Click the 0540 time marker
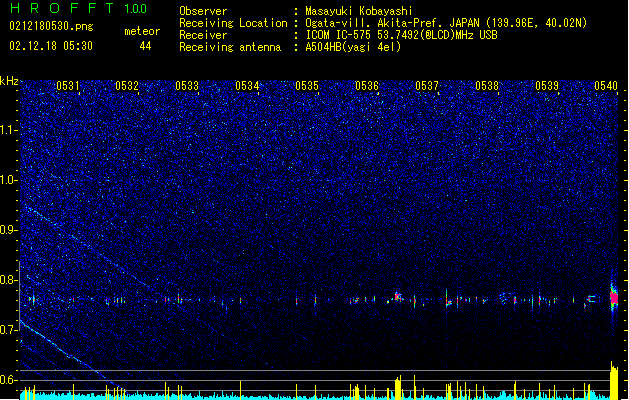 (x=606, y=86)
